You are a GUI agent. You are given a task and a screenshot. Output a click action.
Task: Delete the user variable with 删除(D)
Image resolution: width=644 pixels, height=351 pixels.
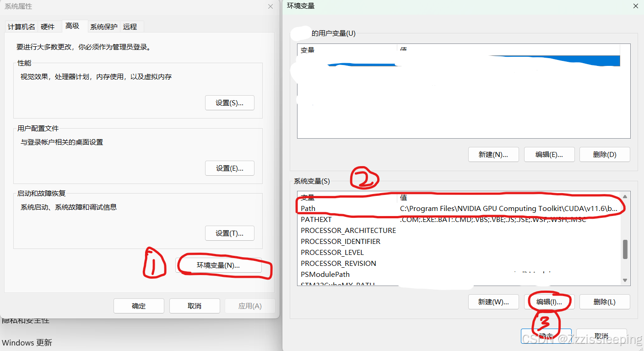(605, 154)
